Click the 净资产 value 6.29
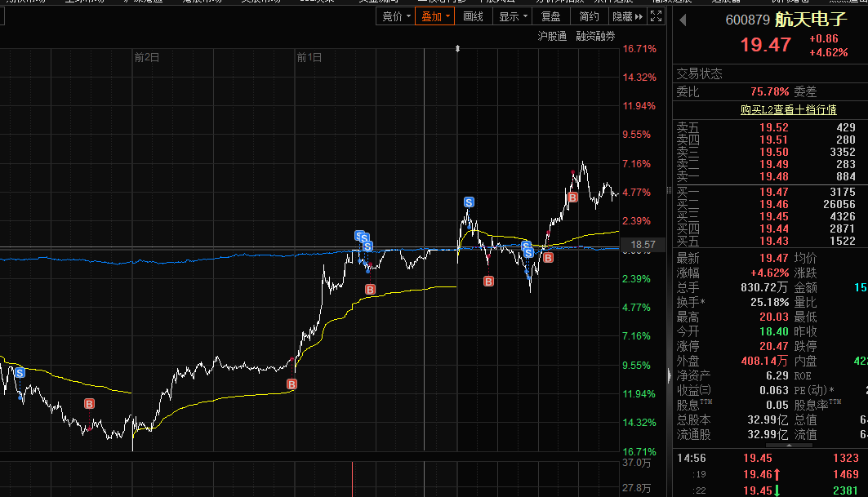Image resolution: width=868 pixels, height=497 pixels. (777, 375)
